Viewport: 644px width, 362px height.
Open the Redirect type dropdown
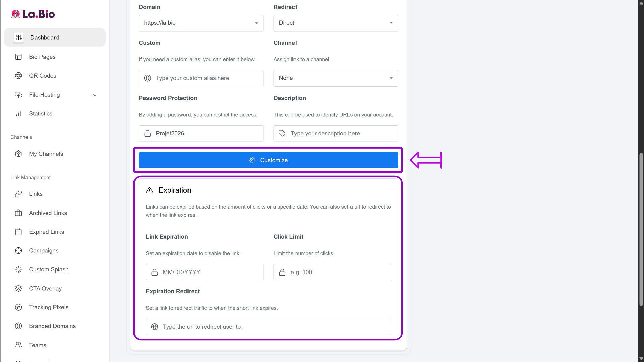point(336,23)
